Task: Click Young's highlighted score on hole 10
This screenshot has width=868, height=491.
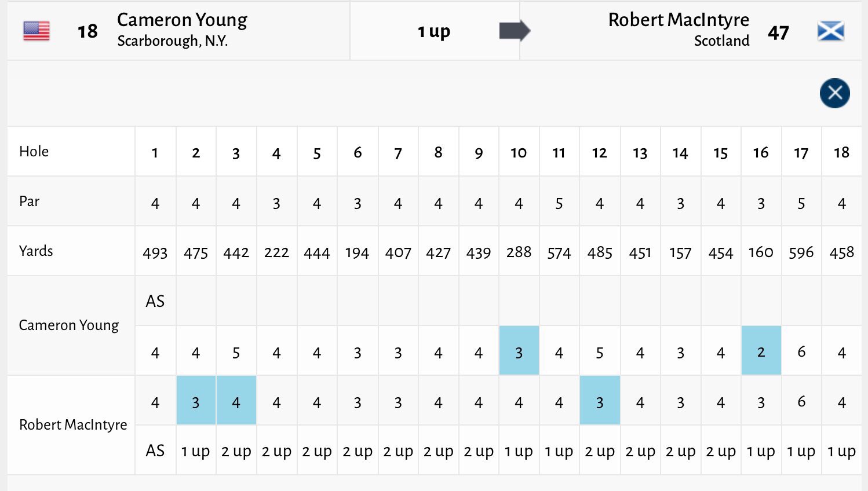Action: [x=519, y=351]
